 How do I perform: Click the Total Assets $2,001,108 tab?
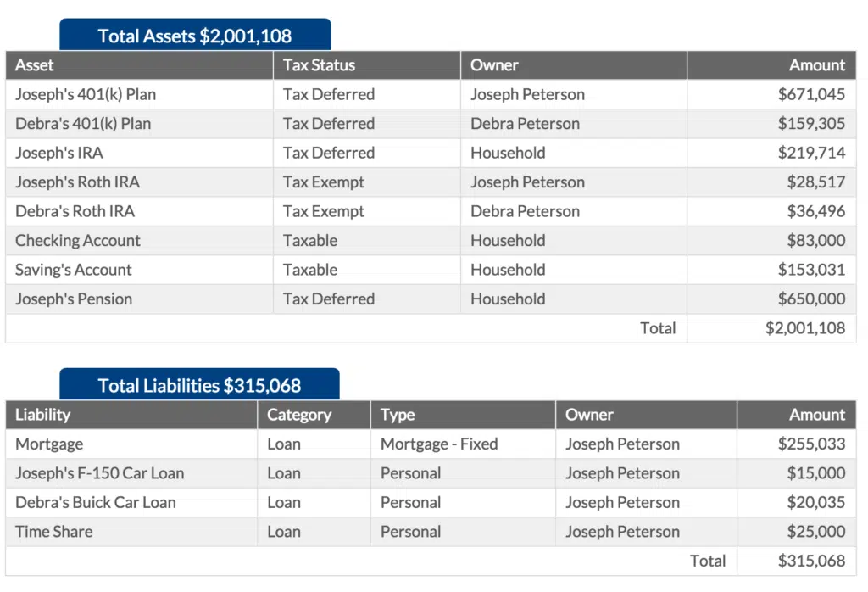194,36
